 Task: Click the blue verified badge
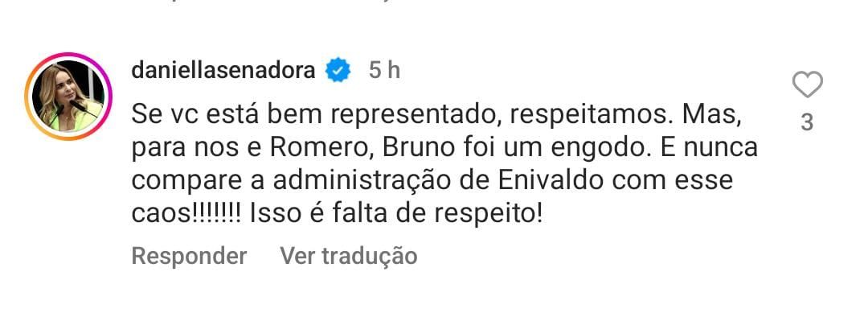(x=338, y=72)
